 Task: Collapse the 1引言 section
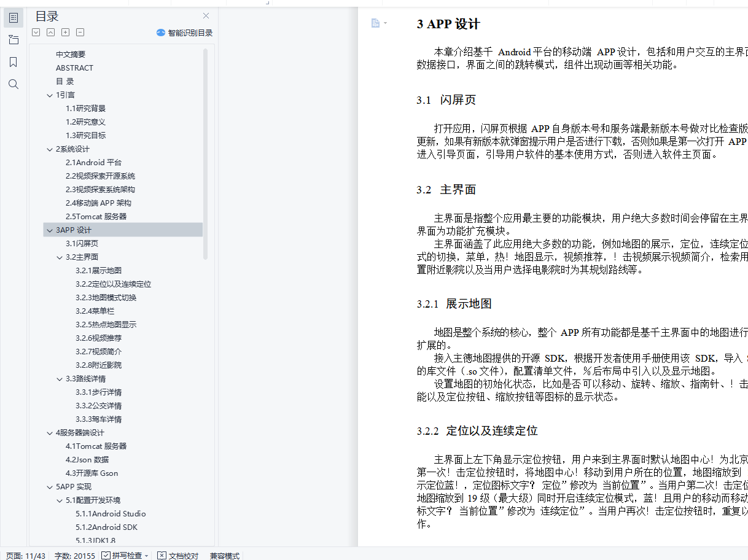[x=50, y=95]
